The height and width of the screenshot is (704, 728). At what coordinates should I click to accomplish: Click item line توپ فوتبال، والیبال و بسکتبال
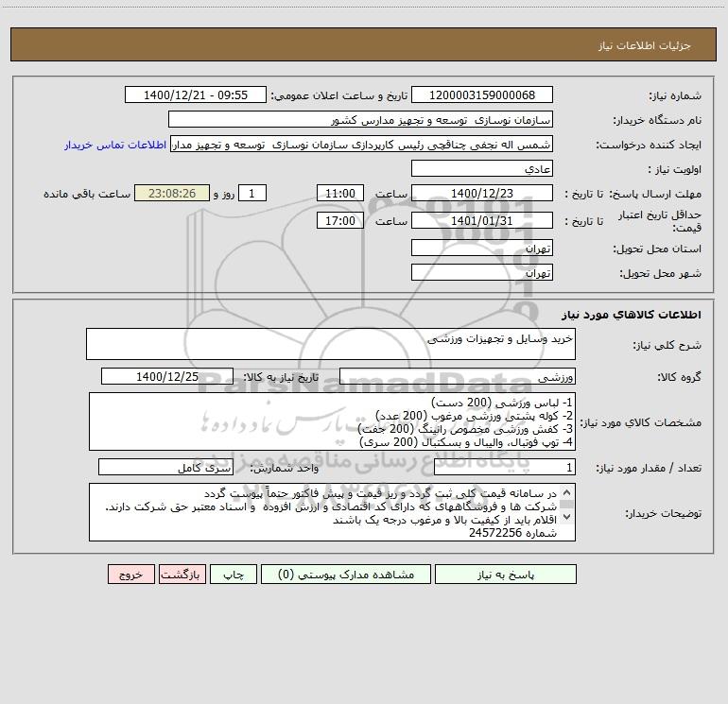[x=466, y=442]
